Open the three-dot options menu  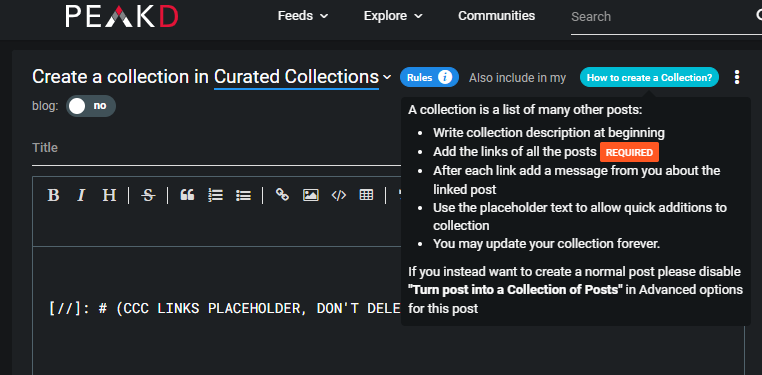click(737, 77)
